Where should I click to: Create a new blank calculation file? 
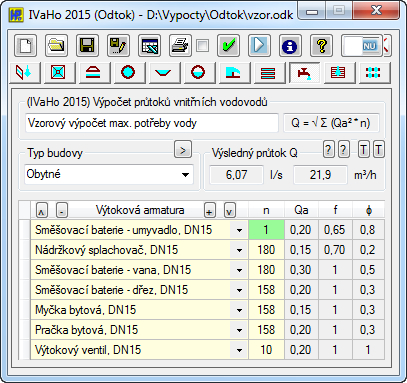pyautogui.click(x=25, y=45)
